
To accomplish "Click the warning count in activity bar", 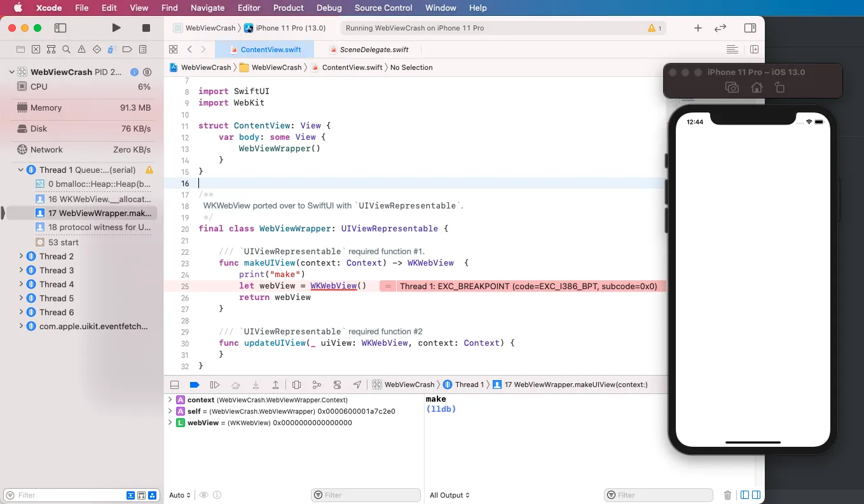I will pos(654,28).
